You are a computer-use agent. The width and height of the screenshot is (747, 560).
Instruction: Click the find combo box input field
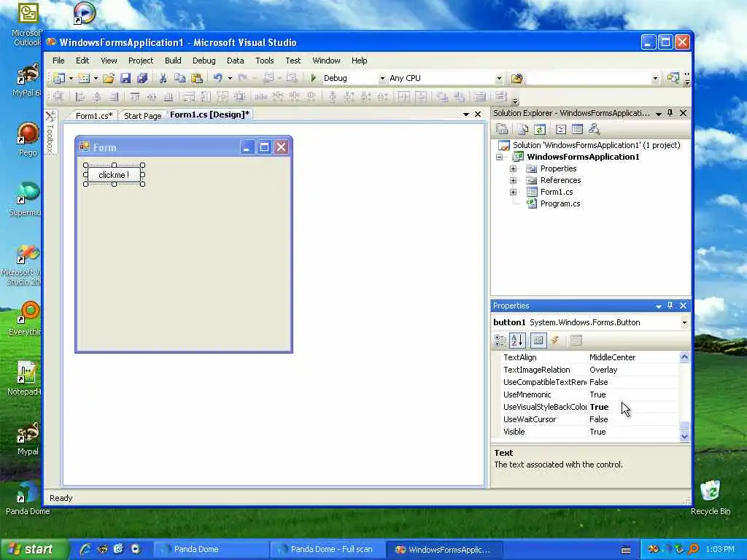tap(589, 78)
